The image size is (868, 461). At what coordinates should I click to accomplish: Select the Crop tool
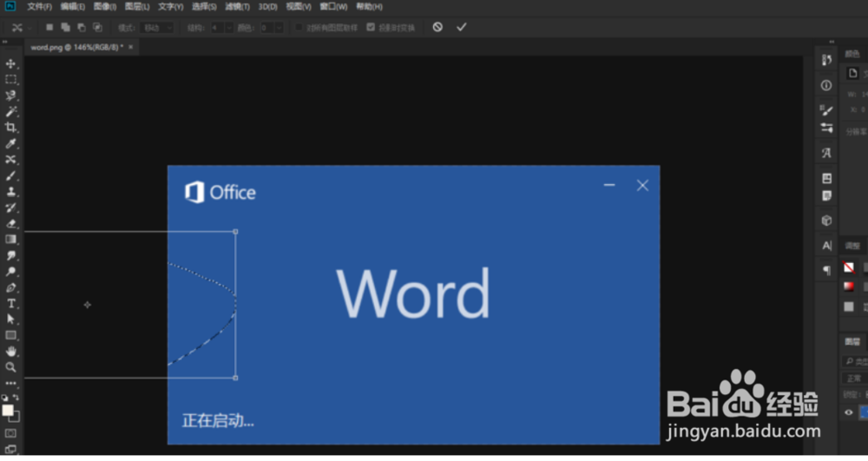coord(10,128)
